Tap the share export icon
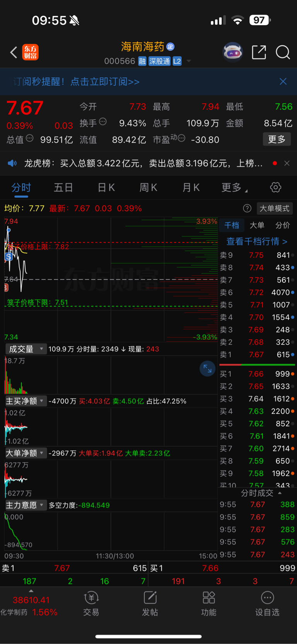 259,52
